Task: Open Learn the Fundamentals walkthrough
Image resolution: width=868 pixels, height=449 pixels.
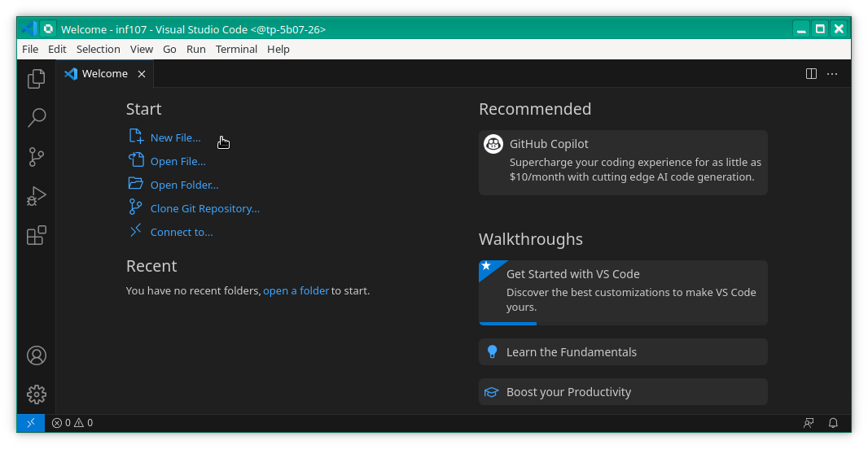Action: point(623,351)
